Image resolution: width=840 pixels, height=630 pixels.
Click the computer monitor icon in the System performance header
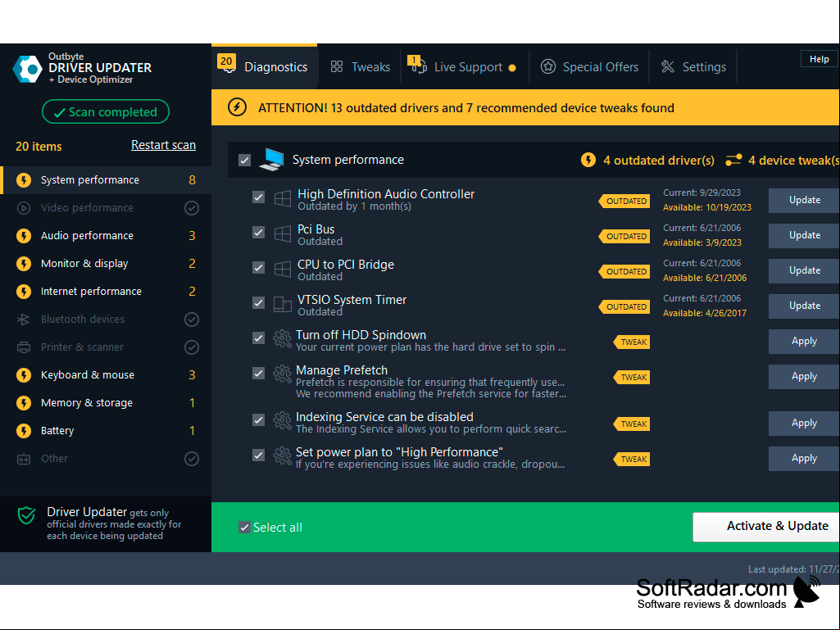tap(271, 160)
